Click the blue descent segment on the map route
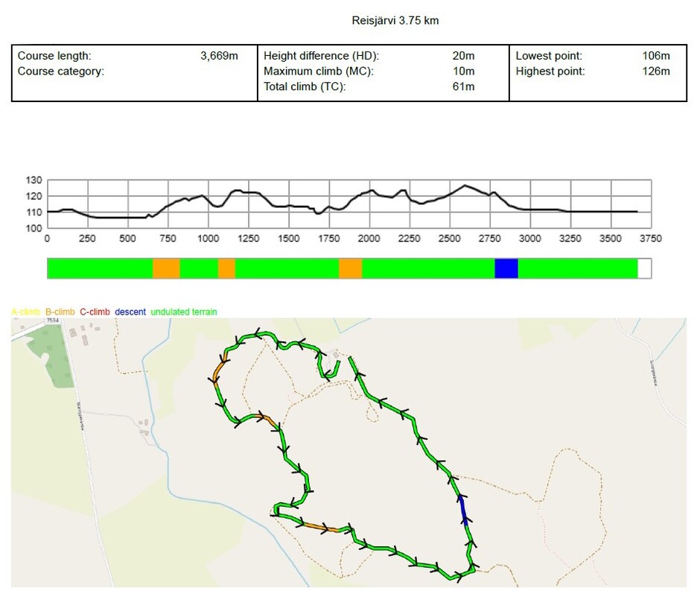 (x=463, y=509)
